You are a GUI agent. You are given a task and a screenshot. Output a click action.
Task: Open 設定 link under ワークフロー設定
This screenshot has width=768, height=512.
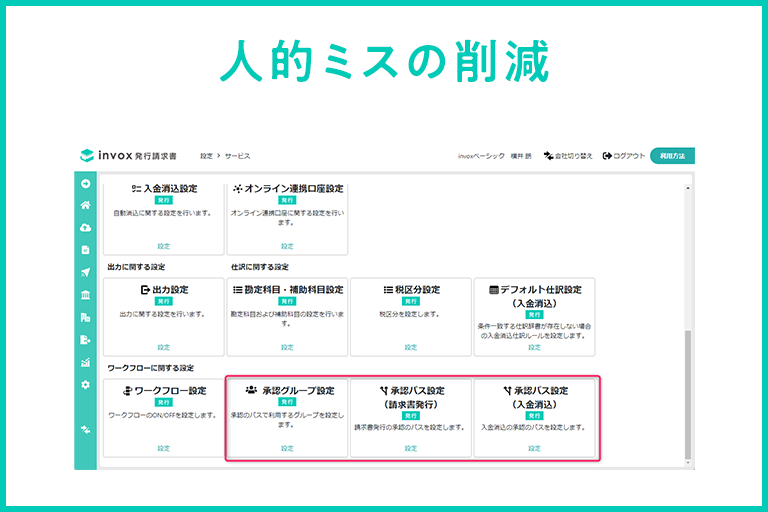(x=163, y=448)
